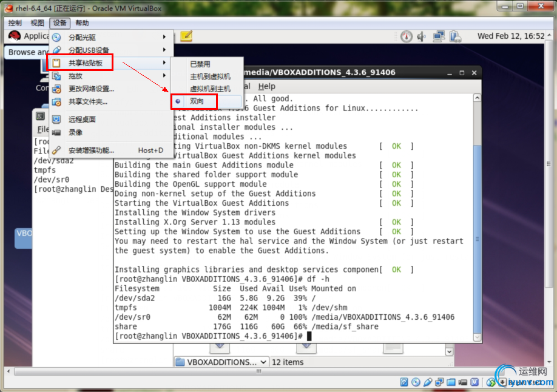Click the hard disk activity status icon
557x392 pixels.
point(404,382)
